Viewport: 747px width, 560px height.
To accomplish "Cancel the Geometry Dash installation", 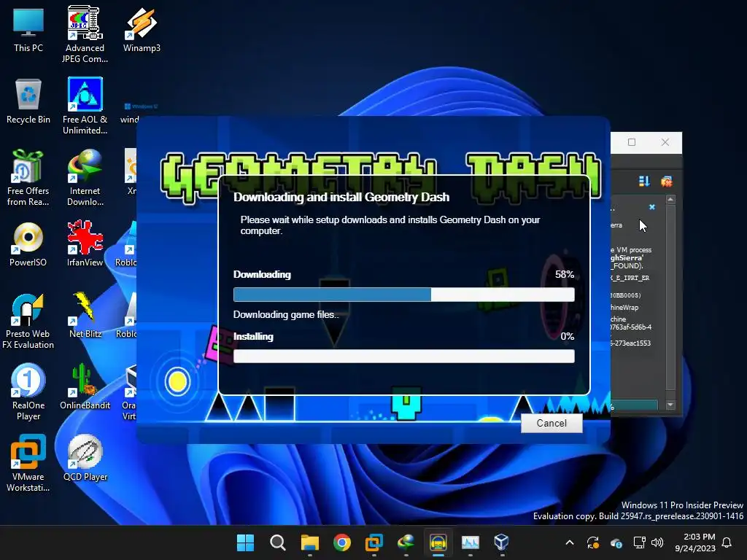I will coord(551,423).
